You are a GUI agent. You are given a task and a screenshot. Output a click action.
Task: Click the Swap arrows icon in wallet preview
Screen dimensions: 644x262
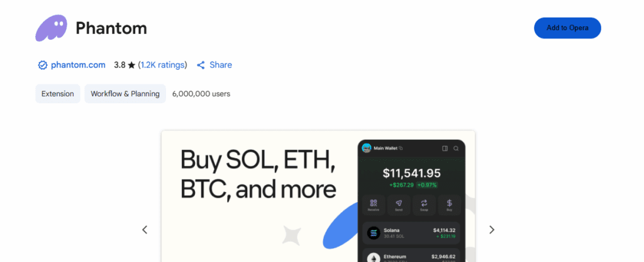[424, 203]
